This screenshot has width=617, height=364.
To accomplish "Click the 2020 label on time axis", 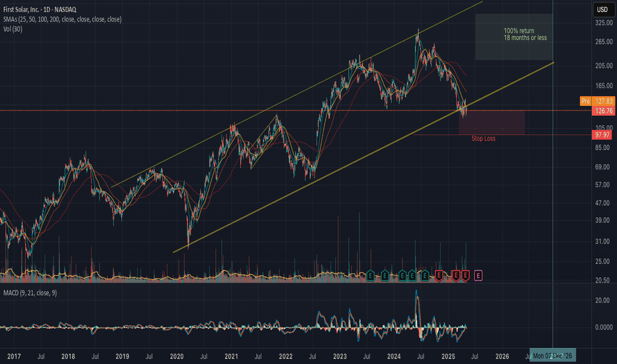I will [x=177, y=356].
